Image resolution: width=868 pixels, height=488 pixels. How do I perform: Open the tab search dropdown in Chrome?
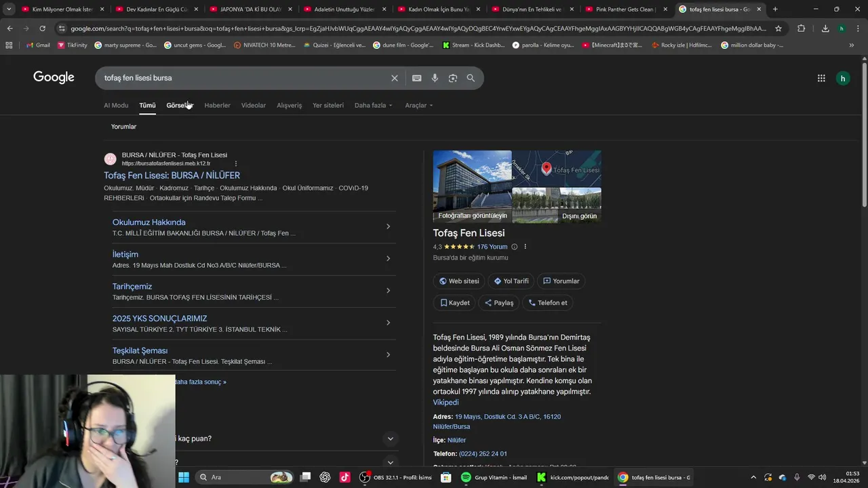click(9, 9)
